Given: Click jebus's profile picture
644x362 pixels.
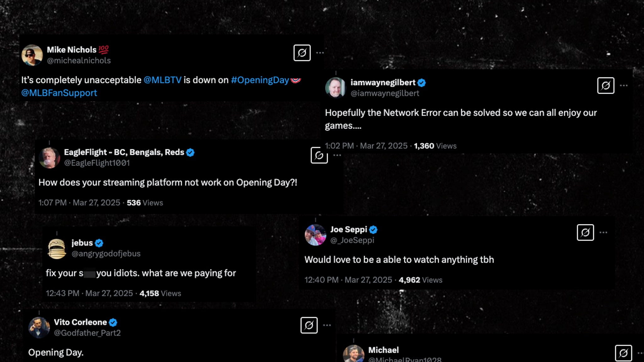Looking at the screenshot, I should click(57, 249).
